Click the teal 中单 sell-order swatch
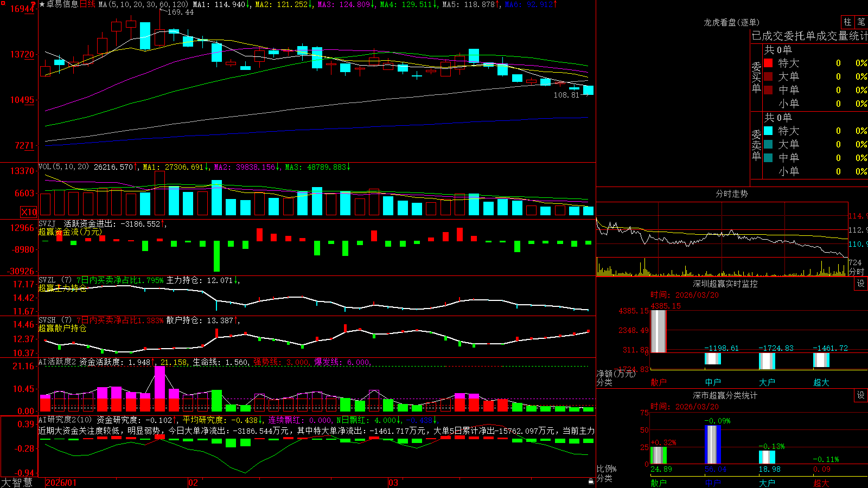The width and height of the screenshot is (868, 488). pyautogui.click(x=768, y=158)
